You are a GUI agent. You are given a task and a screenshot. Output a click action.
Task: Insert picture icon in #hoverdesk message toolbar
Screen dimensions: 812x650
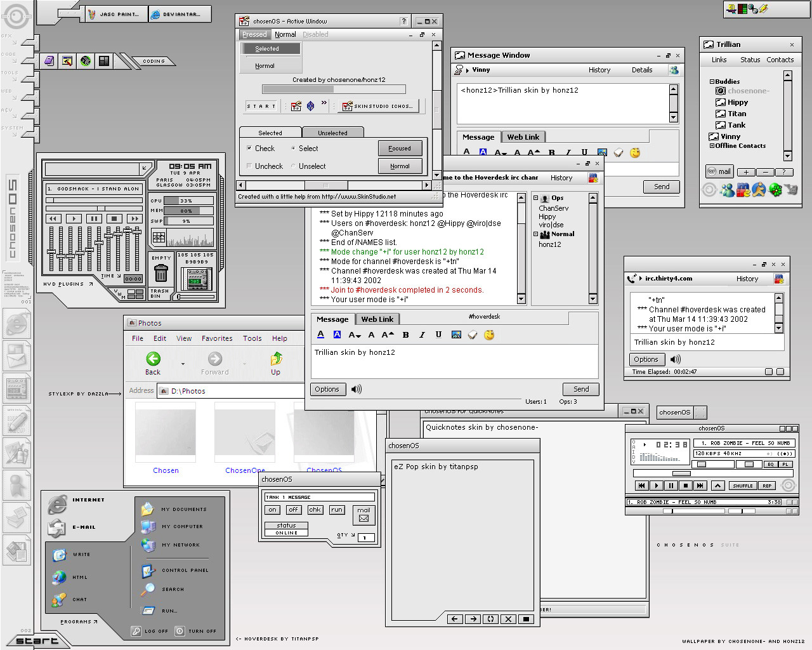click(456, 335)
